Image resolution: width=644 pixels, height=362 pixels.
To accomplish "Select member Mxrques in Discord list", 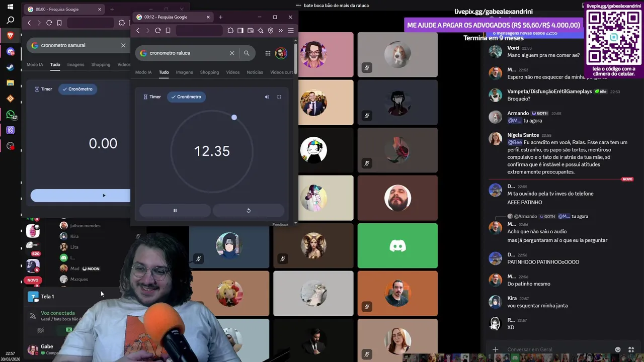I will tap(74, 279).
